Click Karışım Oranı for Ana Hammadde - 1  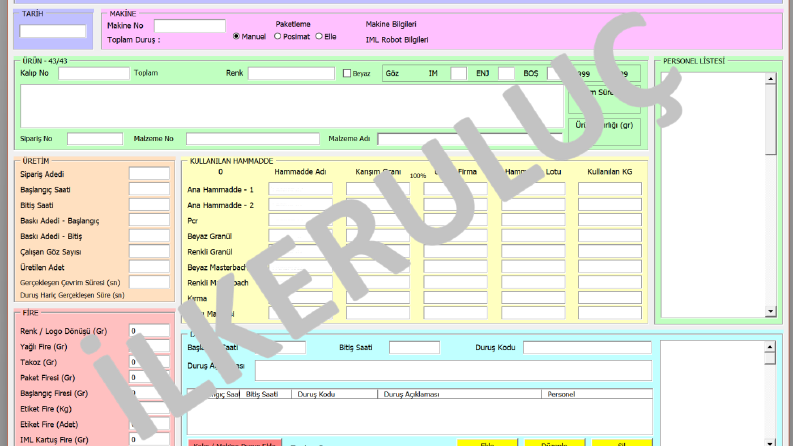378,189
